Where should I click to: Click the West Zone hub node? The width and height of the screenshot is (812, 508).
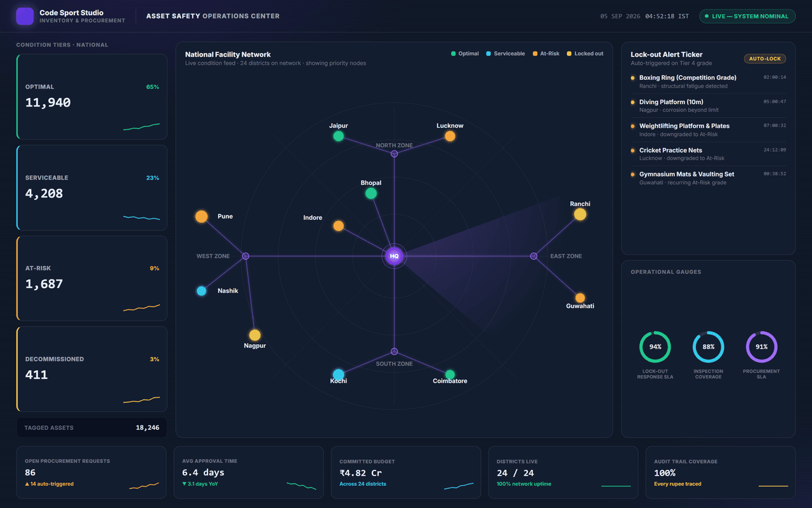[x=246, y=257]
